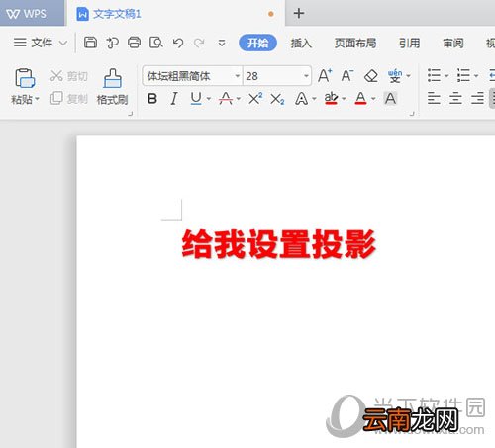The height and width of the screenshot is (448, 495).
Task: Expand the quick access toolbar customization arrow
Action: click(222, 43)
